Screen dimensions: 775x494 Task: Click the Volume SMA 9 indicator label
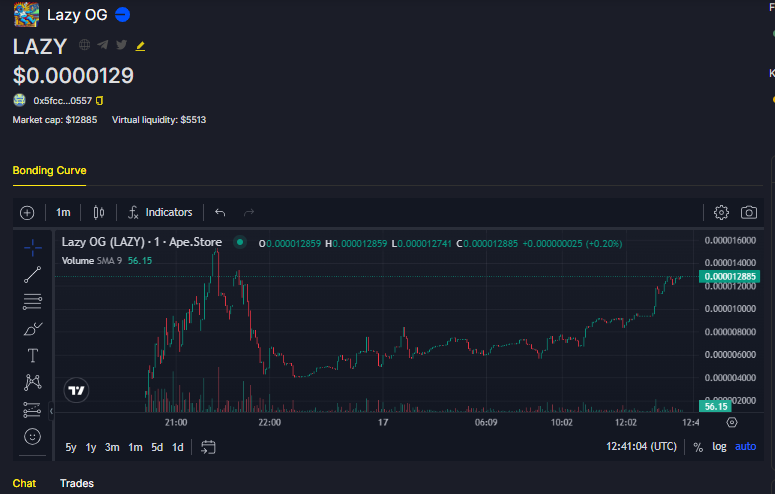point(91,261)
